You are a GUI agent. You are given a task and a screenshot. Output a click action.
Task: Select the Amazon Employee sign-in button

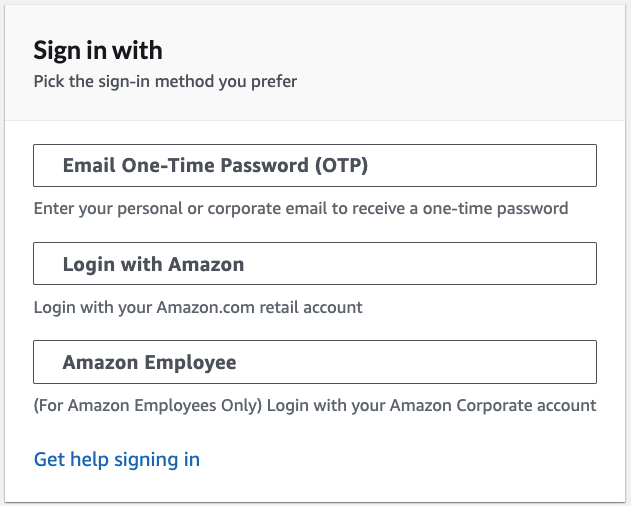point(315,362)
